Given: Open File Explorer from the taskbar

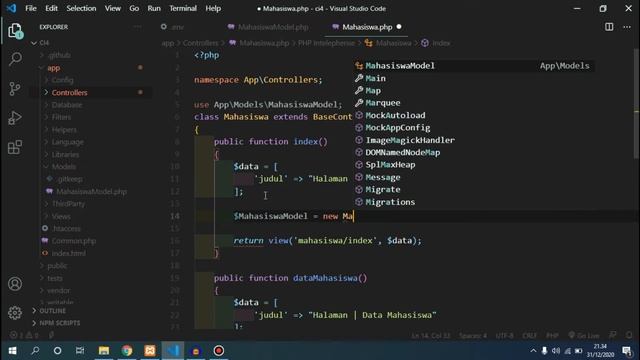Looking at the screenshot, I should pyautogui.click(x=104, y=351).
